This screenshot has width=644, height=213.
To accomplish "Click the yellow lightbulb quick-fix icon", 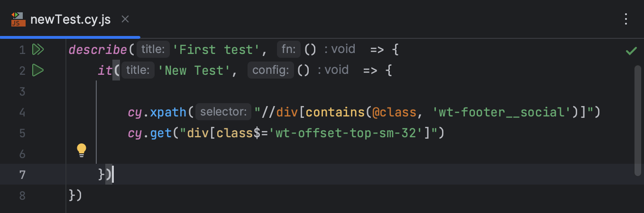I will point(82,150).
